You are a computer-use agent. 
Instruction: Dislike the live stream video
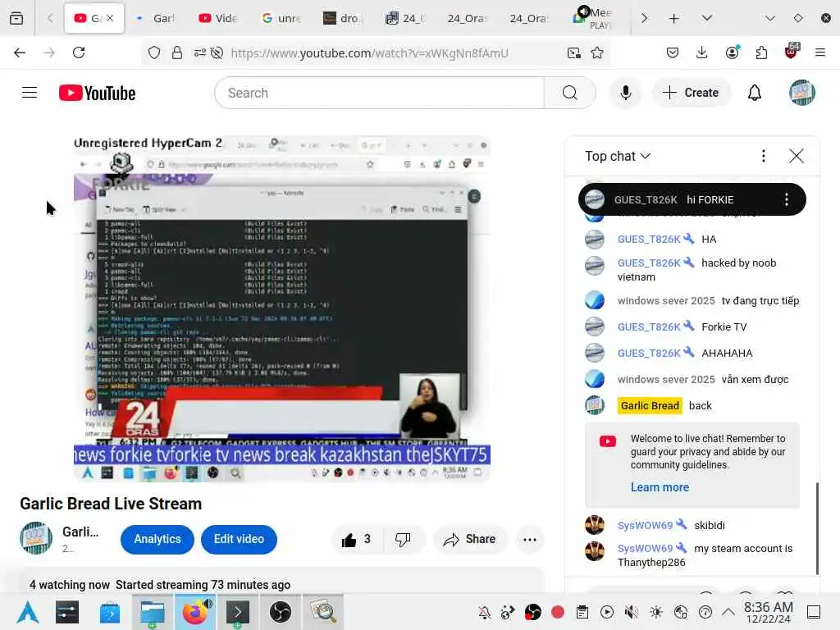(403, 540)
